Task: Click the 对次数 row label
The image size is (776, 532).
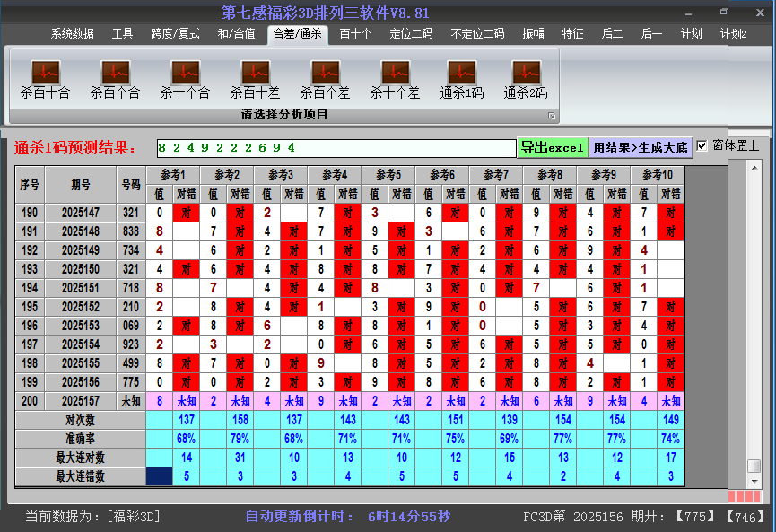Action: coord(80,420)
